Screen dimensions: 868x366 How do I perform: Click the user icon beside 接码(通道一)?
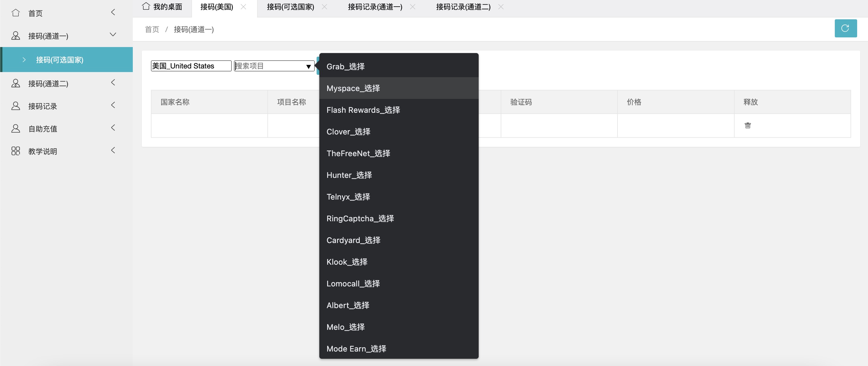[x=15, y=36]
